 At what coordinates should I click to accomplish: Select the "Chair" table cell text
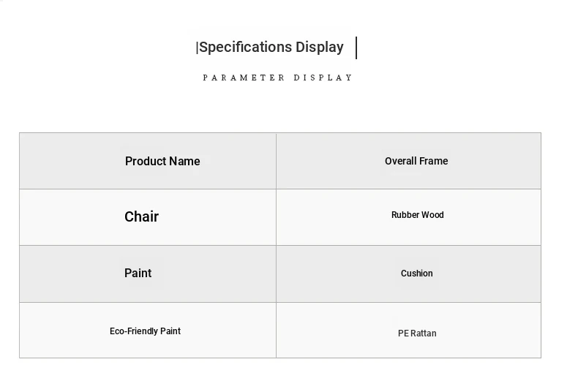coord(141,216)
